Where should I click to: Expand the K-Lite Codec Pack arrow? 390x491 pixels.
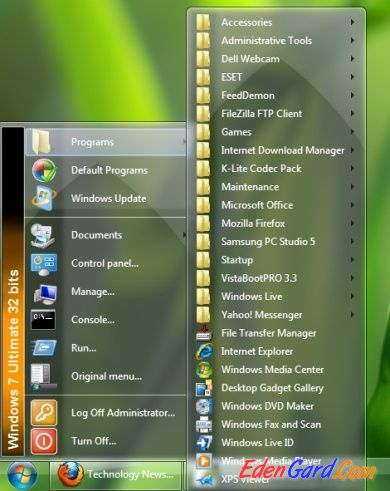[x=352, y=168]
